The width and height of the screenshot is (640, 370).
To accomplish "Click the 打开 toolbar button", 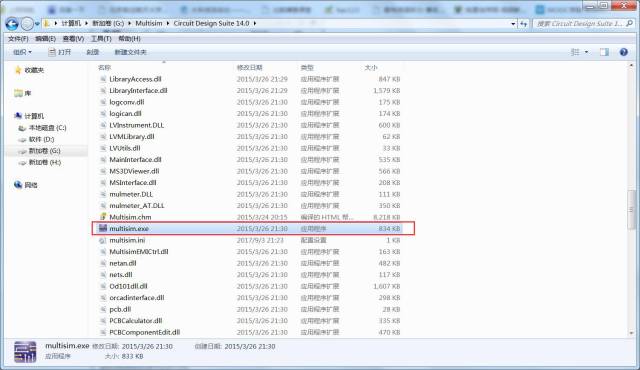I will (x=60, y=52).
